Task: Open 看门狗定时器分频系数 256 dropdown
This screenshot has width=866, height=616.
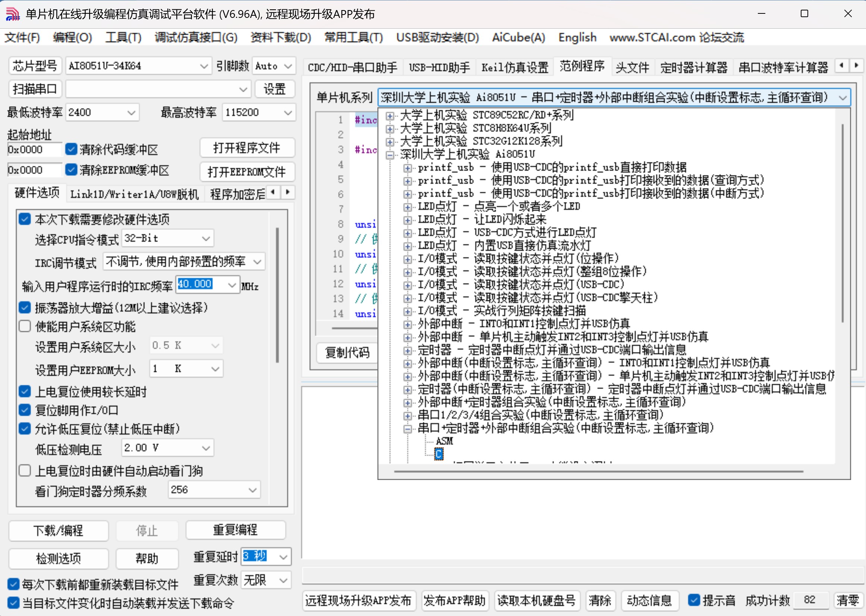Action: click(214, 490)
